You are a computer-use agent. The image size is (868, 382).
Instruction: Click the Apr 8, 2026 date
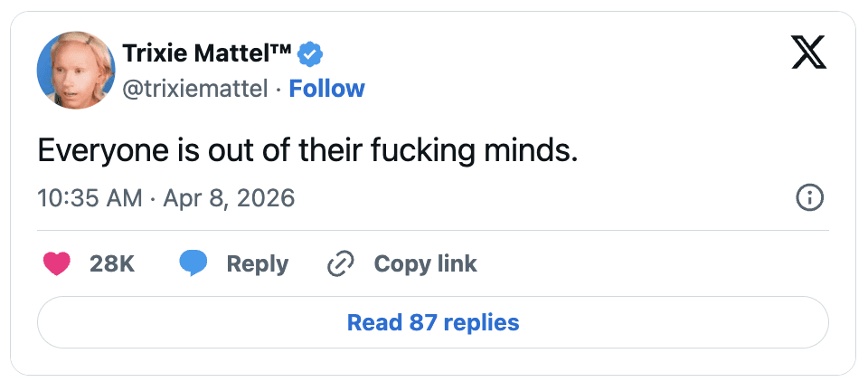[229, 197]
